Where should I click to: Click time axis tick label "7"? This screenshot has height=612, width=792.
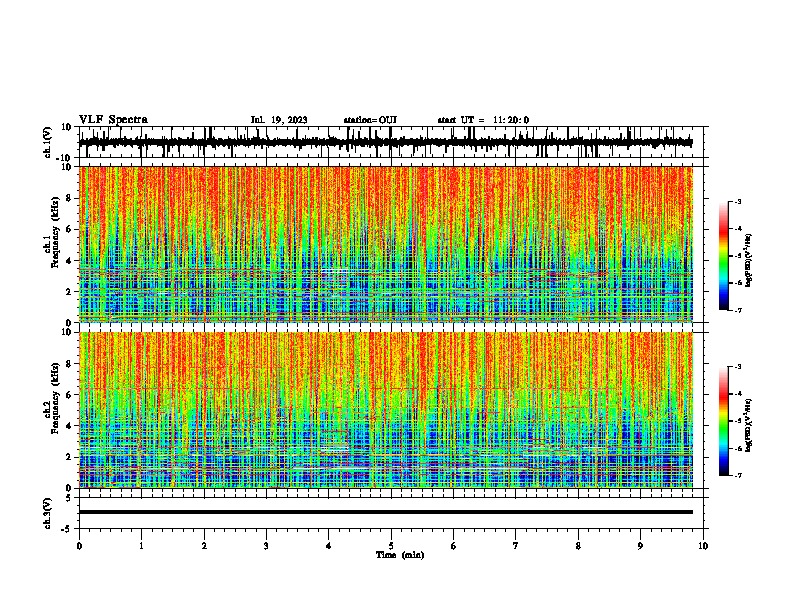point(516,546)
